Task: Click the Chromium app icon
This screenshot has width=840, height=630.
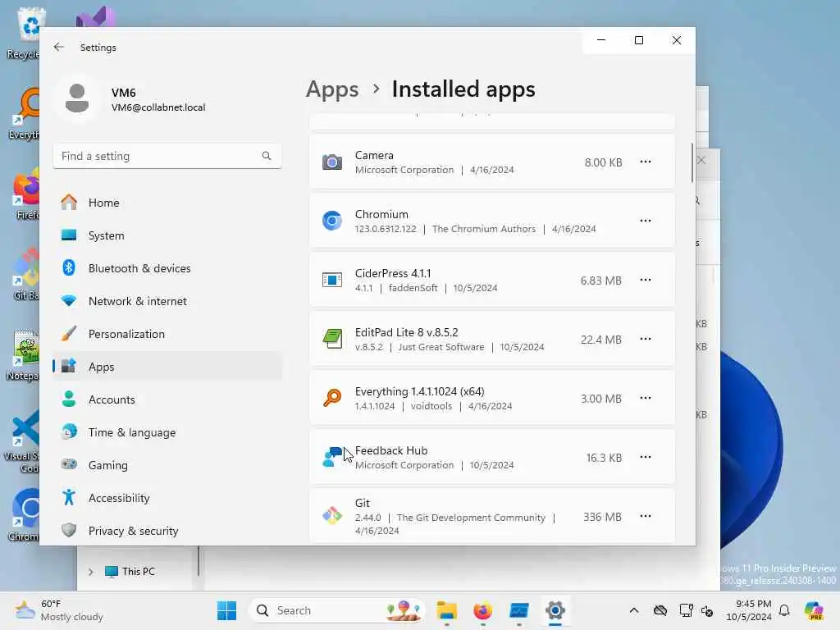Action: [x=332, y=221]
